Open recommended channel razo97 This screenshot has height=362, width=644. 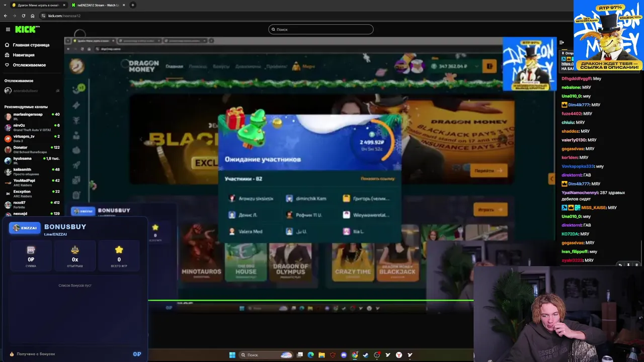[x=32, y=205]
